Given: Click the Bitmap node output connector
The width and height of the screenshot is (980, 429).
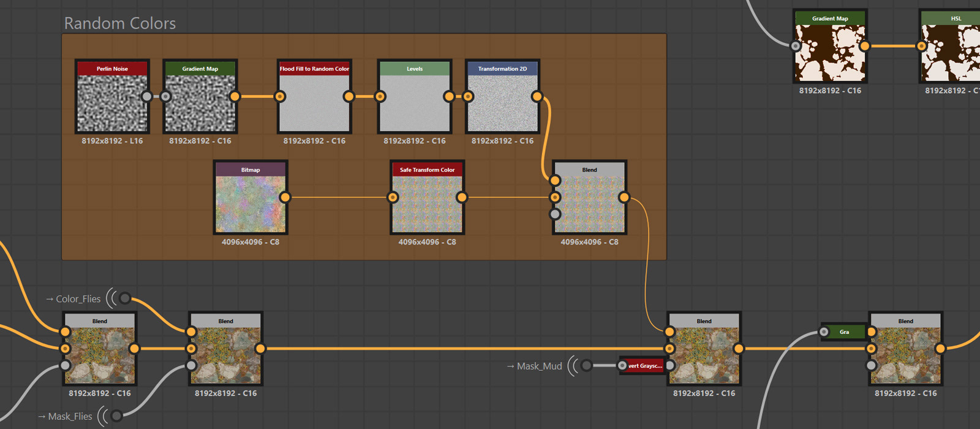Looking at the screenshot, I should pos(285,197).
